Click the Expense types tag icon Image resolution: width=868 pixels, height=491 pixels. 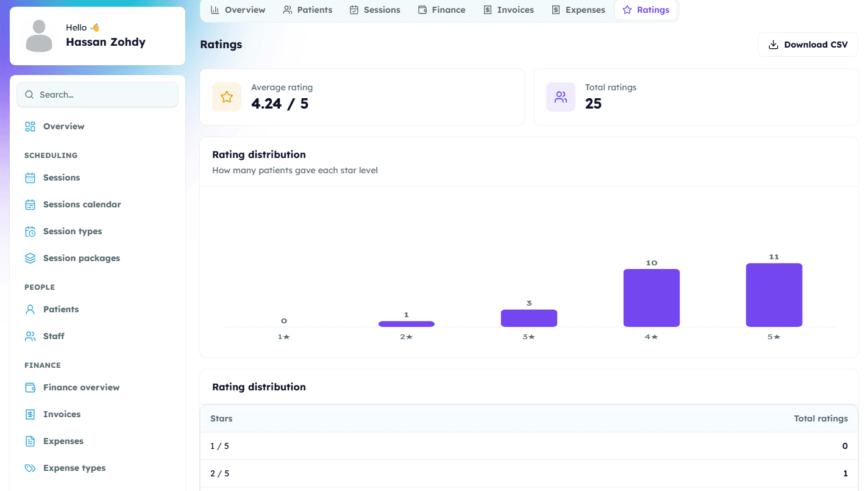(30, 468)
